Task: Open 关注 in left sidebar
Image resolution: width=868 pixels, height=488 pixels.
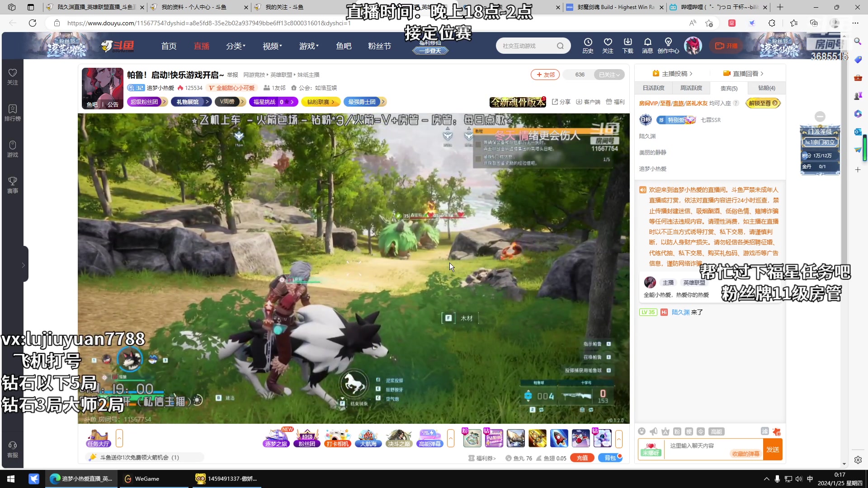Action: (x=13, y=77)
